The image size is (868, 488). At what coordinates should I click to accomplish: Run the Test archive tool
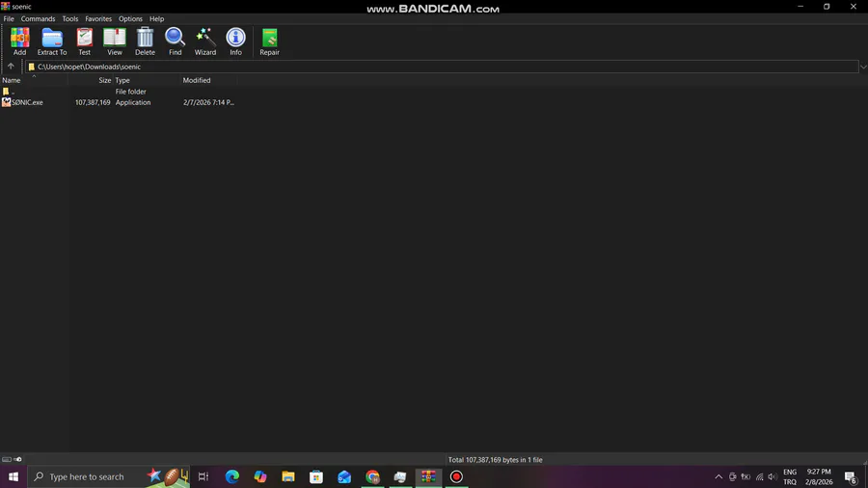84,41
